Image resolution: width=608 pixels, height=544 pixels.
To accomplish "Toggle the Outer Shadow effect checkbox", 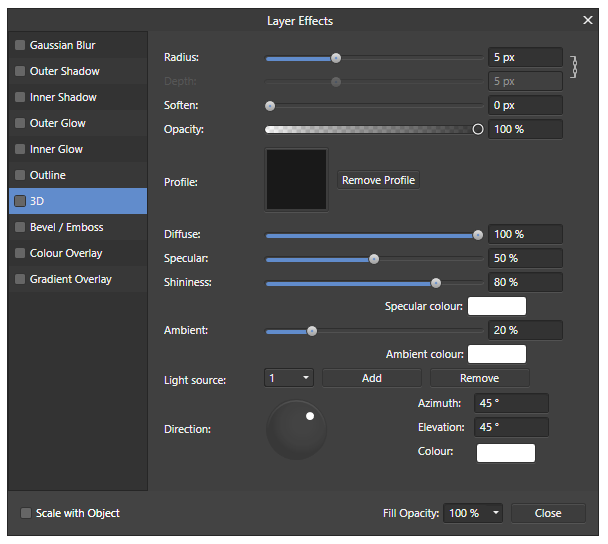I will pos(20,71).
